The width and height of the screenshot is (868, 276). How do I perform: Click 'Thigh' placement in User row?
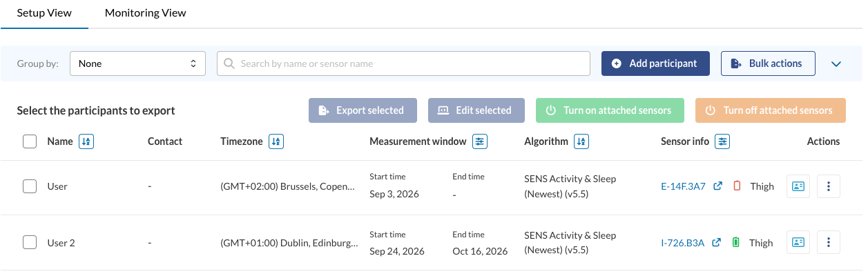point(762,186)
